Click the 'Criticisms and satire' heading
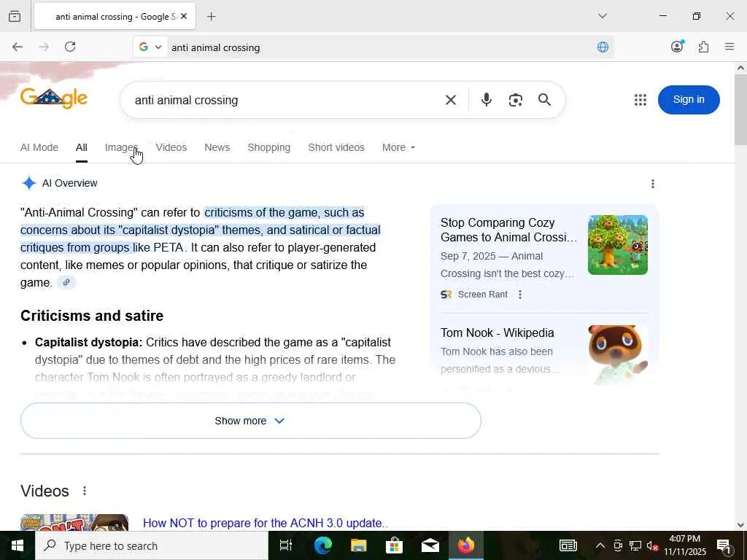 [x=92, y=316]
